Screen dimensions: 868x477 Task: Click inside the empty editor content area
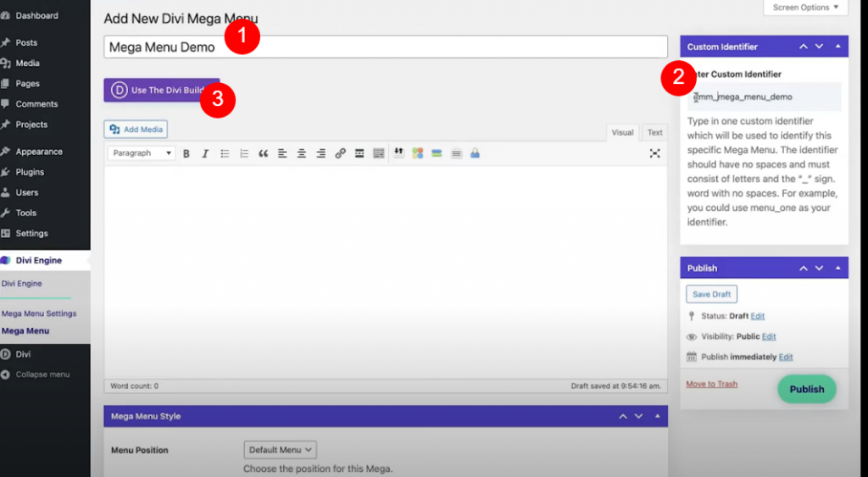386,271
